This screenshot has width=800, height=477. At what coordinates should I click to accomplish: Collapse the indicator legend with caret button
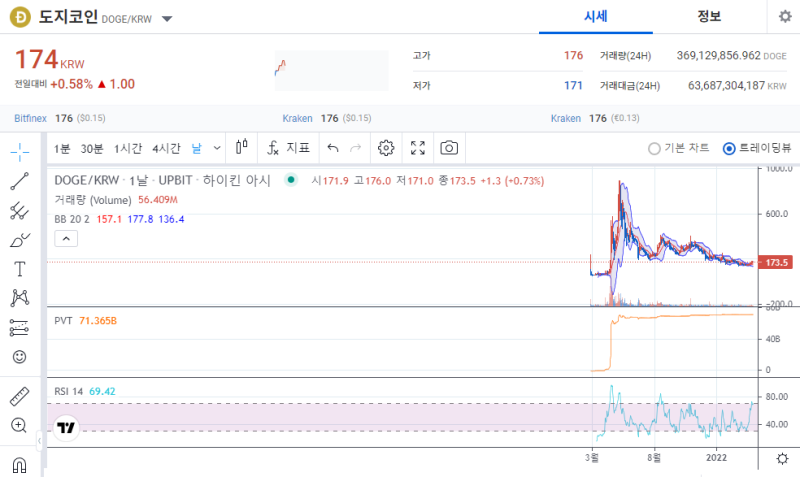66,238
